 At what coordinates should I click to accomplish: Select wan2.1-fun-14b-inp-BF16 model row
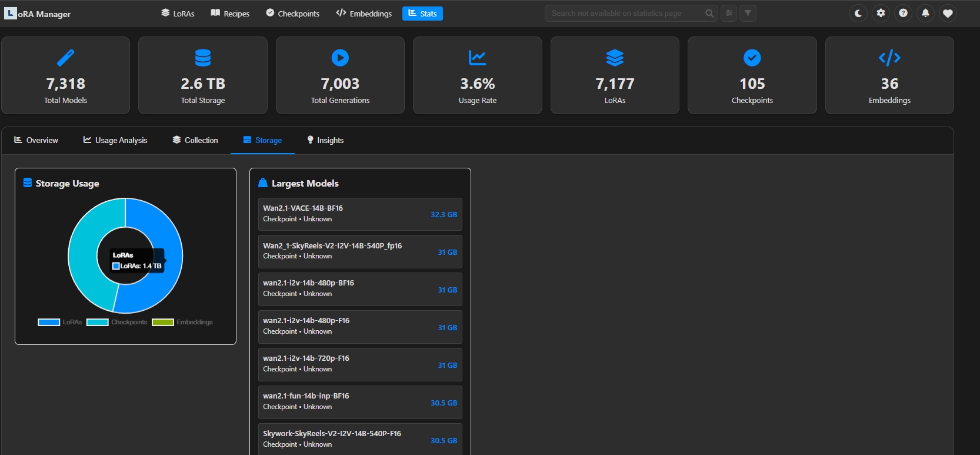pyautogui.click(x=360, y=403)
